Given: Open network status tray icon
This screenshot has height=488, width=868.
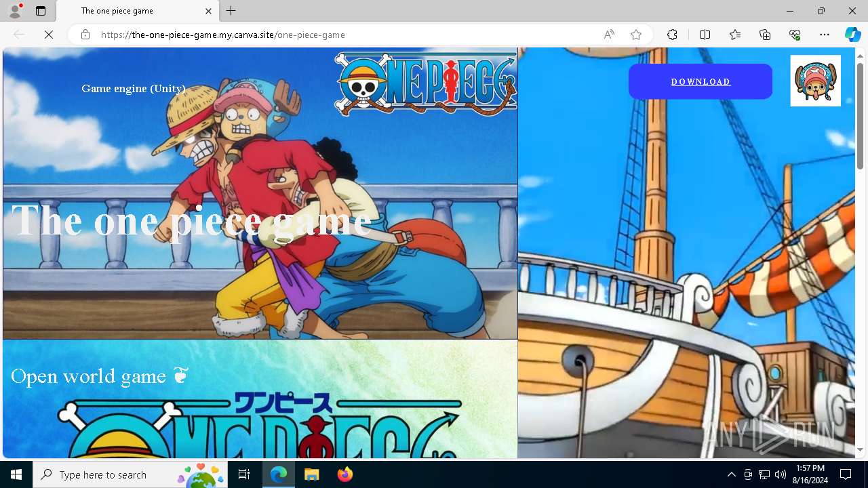Looking at the screenshot, I should tap(764, 474).
